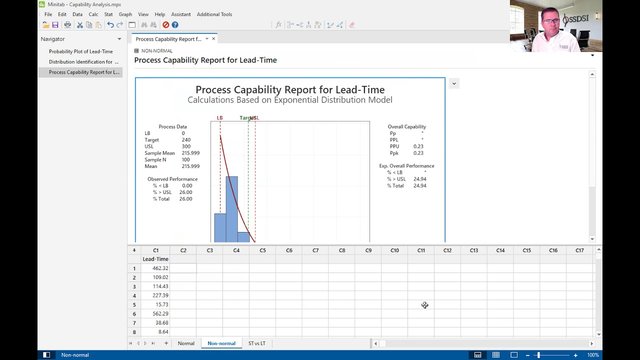
Task: Select the C5 column header
Action: pos(262,250)
